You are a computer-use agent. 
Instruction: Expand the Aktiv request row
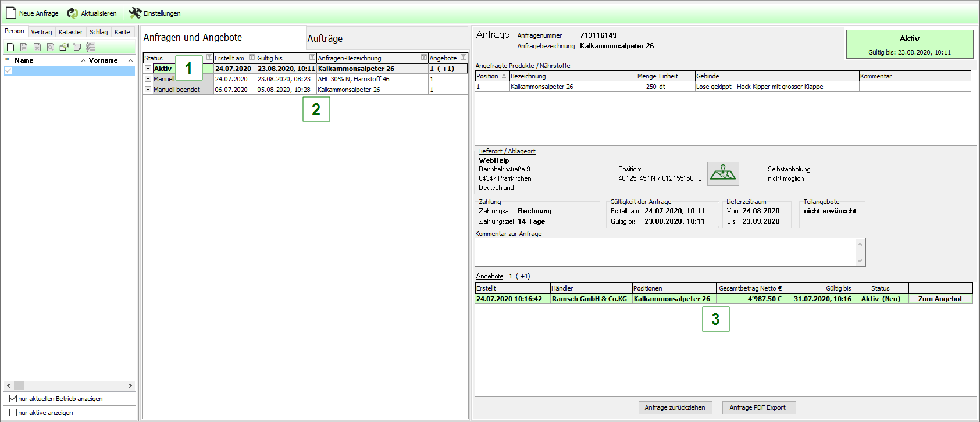[148, 69]
